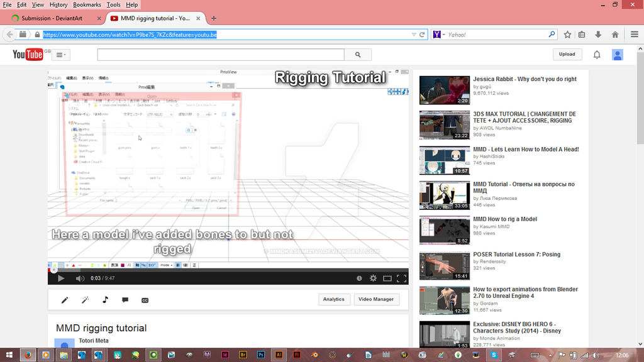Switch the player to theater mode
The image size is (644, 362).
point(387,278)
